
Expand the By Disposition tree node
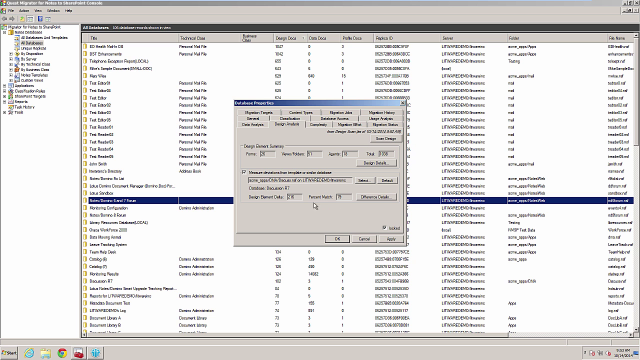(11, 53)
